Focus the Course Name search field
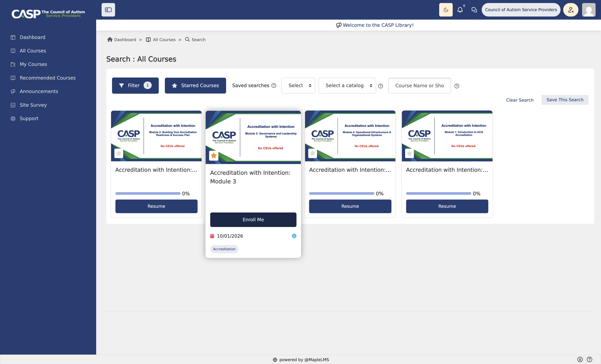Viewport: 601px width, 364px height. point(419,85)
